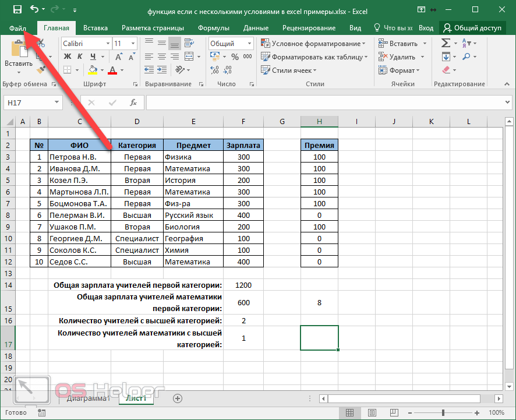Image resolution: width=516 pixels, height=420 pixels.
Task: Click the Clear eraser icon
Action: point(446,70)
